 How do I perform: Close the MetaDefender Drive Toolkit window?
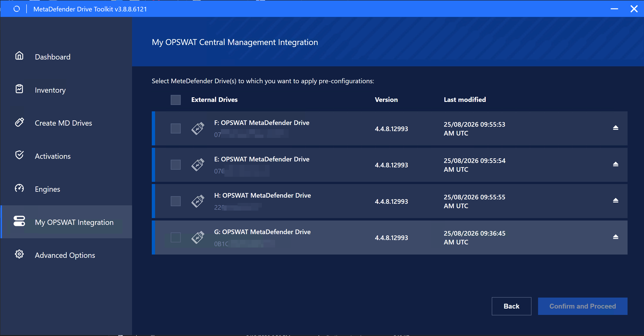click(634, 9)
